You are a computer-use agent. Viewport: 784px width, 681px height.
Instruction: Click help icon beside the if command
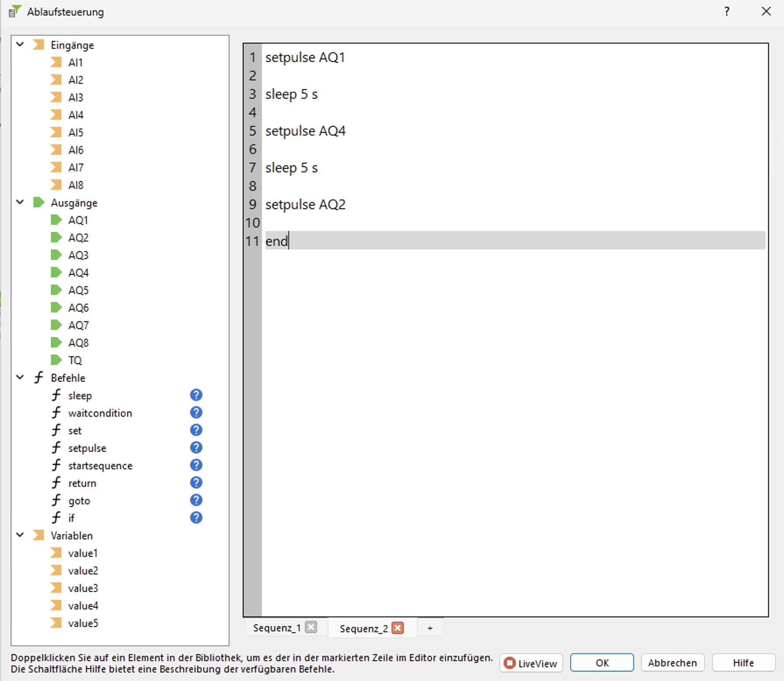pos(196,518)
